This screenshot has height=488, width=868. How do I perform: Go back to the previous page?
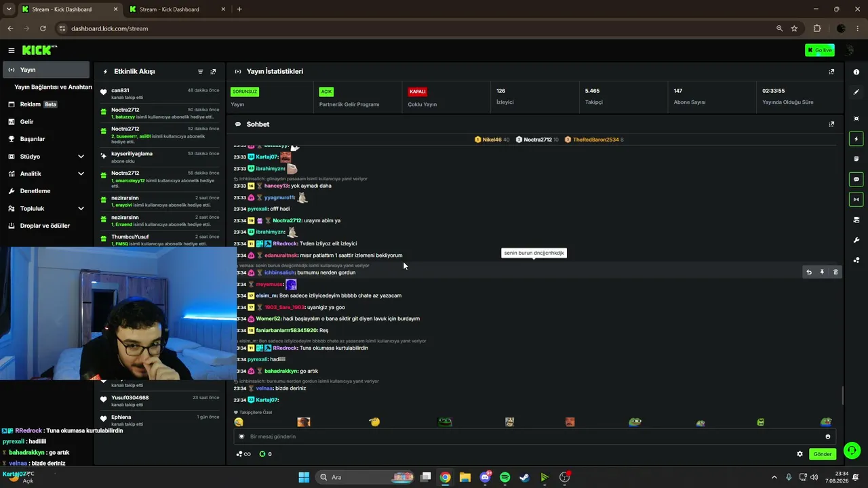click(x=10, y=28)
